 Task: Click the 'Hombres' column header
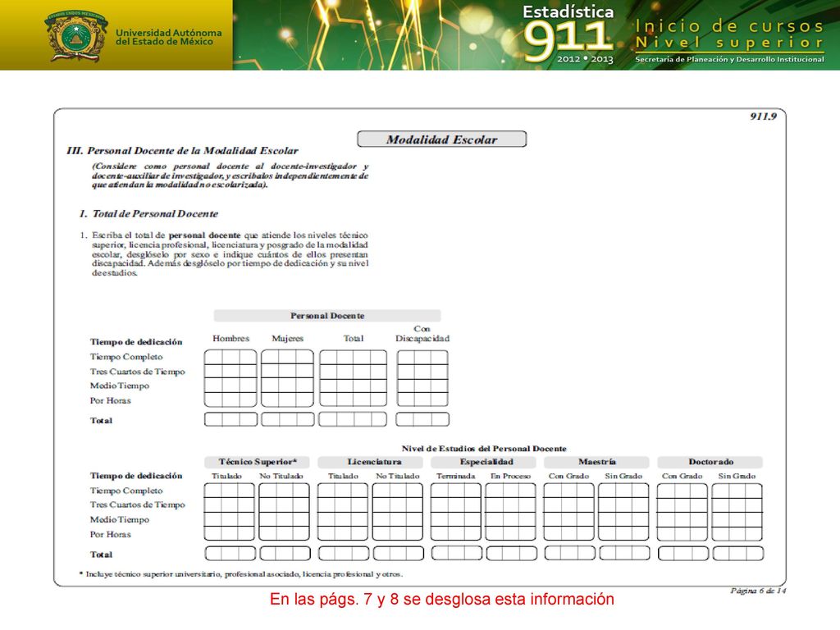click(231, 338)
